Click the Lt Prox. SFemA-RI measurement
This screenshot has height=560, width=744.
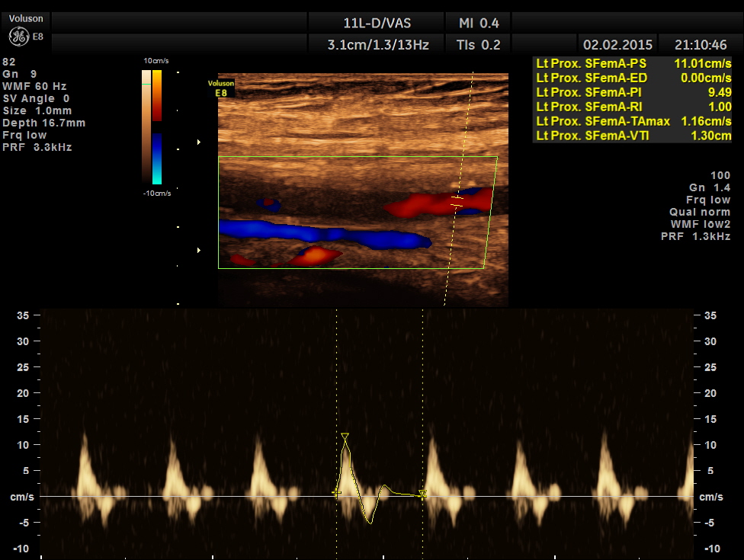pyautogui.click(x=633, y=107)
